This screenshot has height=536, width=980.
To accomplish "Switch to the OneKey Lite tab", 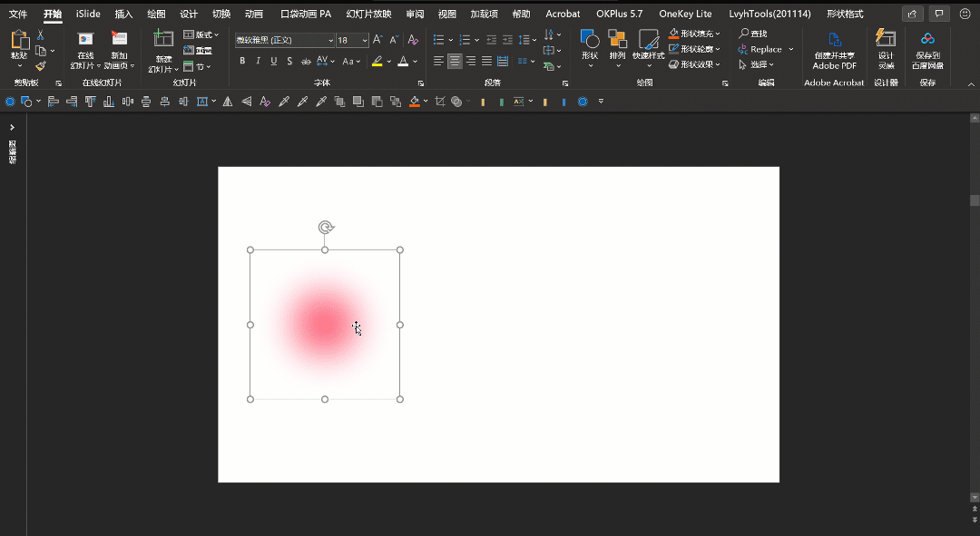I will tap(685, 14).
